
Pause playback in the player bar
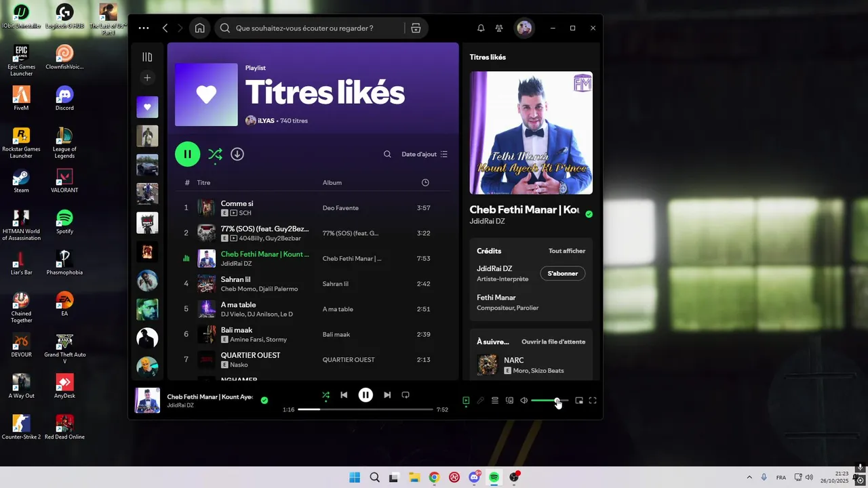(366, 395)
